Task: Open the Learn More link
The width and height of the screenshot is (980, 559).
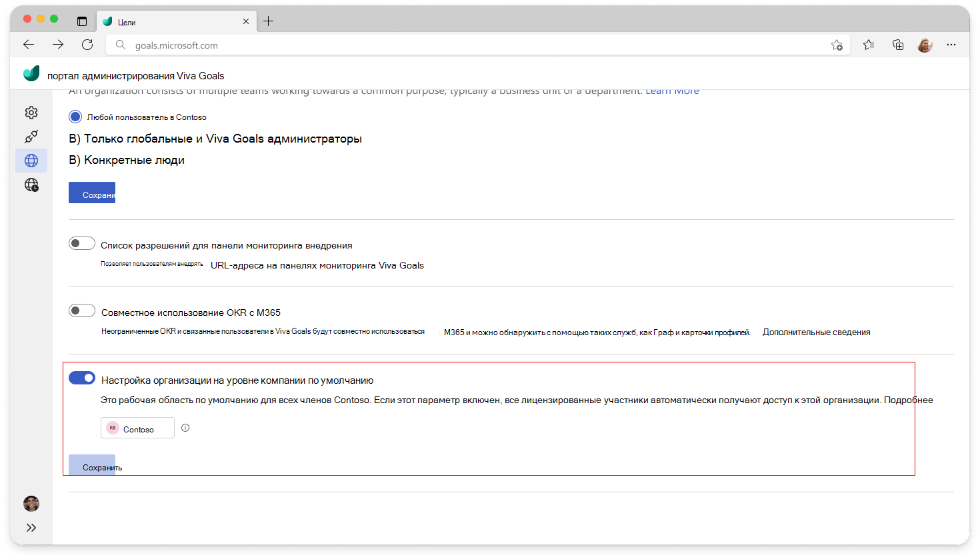Action: [x=672, y=91]
